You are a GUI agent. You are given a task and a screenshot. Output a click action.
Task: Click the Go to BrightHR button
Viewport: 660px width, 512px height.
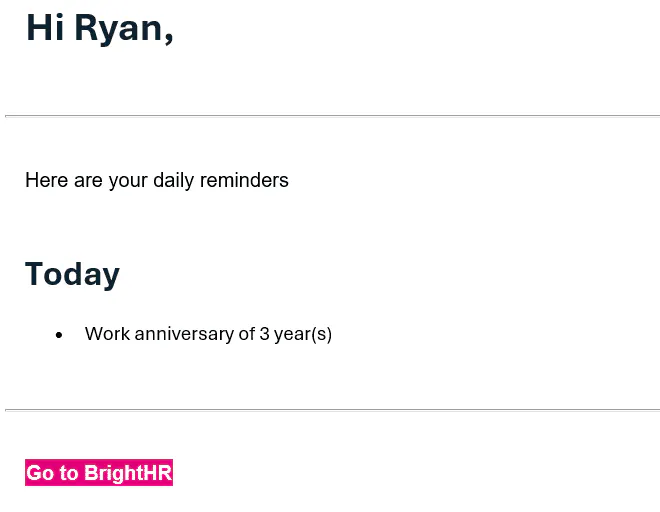[x=99, y=473]
